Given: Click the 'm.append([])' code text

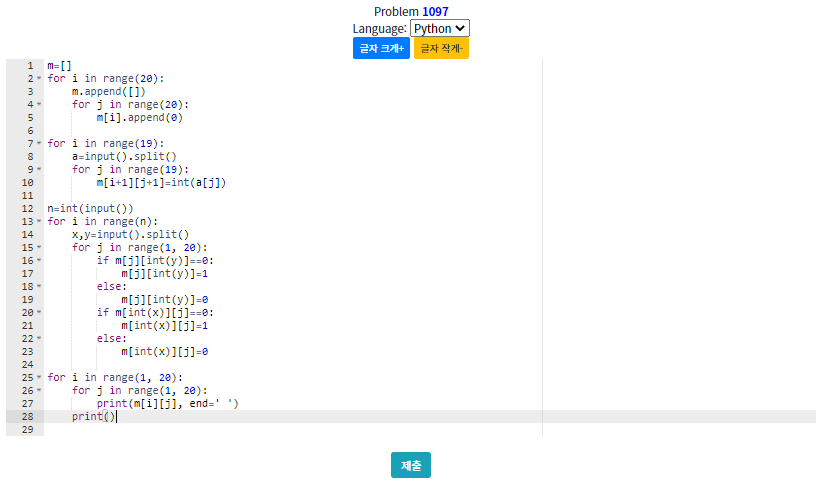Looking at the screenshot, I should coord(109,92).
